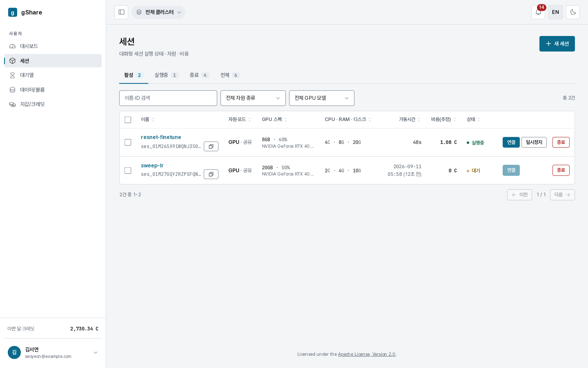Screen dimensions: 588x368
Task: Click 연결 for resnet-finetune
Action: click(511, 142)
